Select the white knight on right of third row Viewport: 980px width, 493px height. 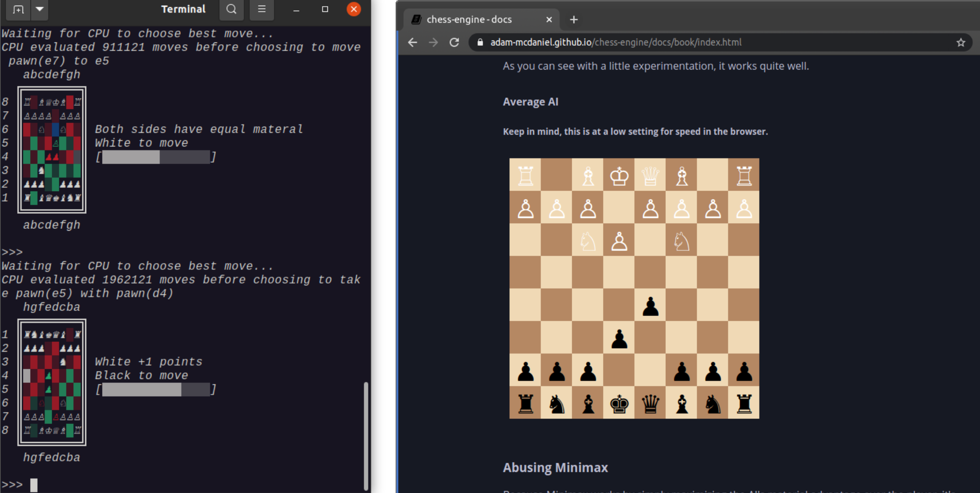682,241
